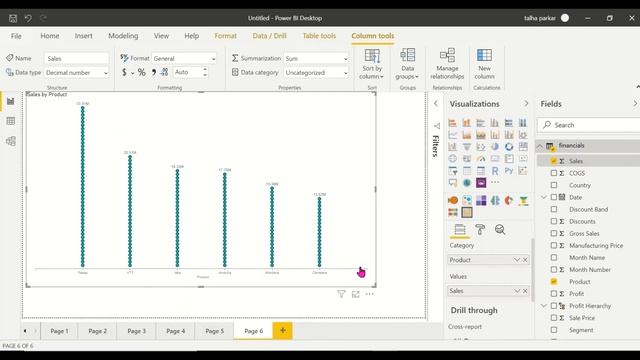Remove Product from Category well
Viewport: 640px width, 360px height.
pyautogui.click(x=525, y=260)
